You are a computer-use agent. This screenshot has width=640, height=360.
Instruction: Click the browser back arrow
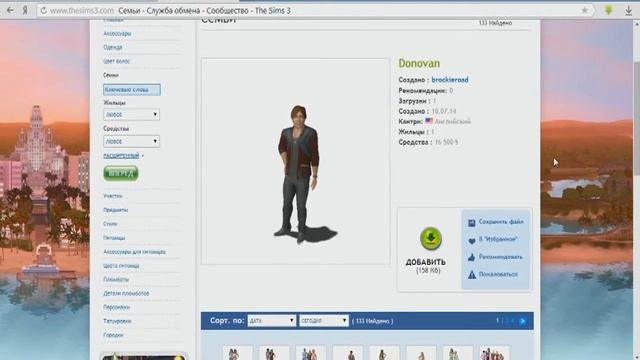point(10,10)
